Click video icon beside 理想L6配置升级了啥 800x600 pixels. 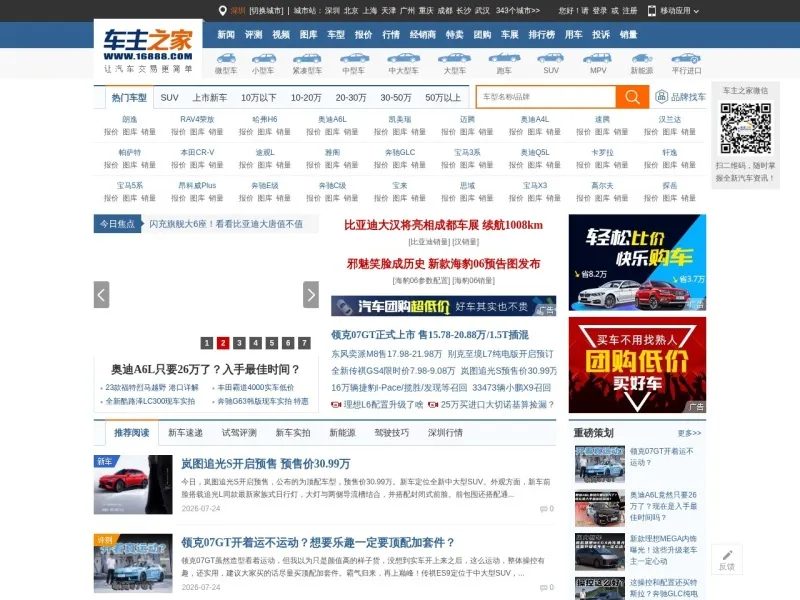(336, 405)
